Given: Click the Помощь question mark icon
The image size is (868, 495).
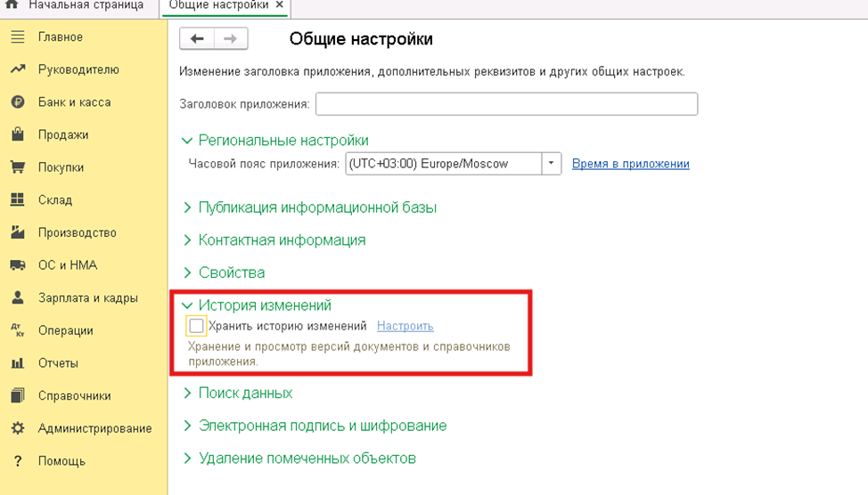Looking at the screenshot, I should [18, 460].
